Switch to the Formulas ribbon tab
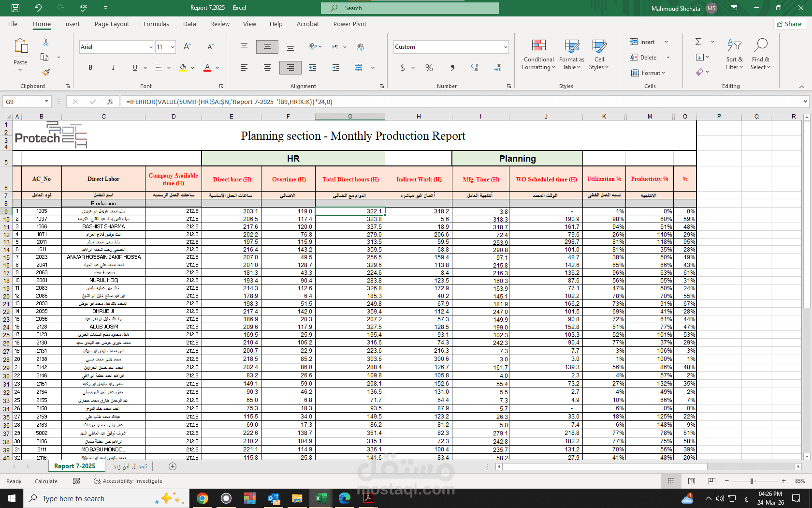Image resolution: width=812 pixels, height=508 pixels. (156, 24)
